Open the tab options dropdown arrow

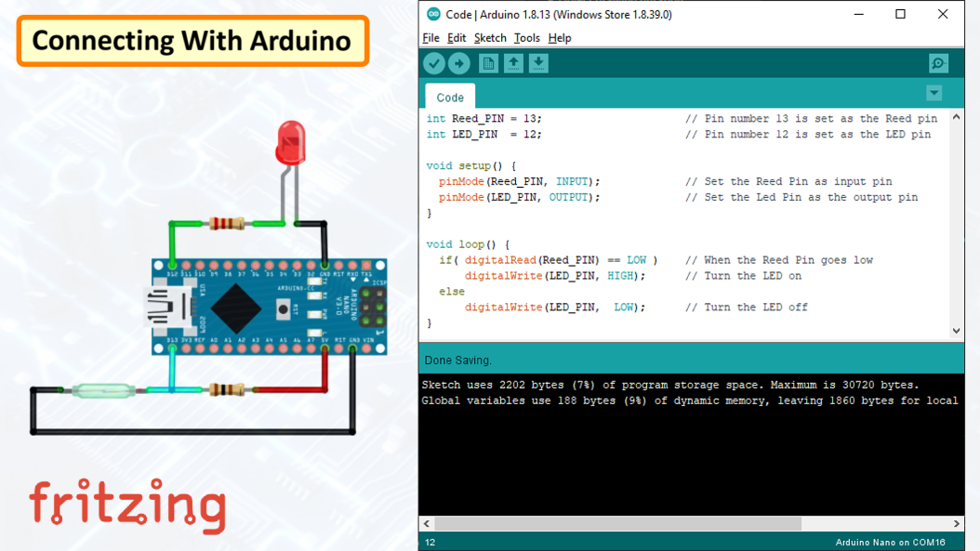click(934, 93)
